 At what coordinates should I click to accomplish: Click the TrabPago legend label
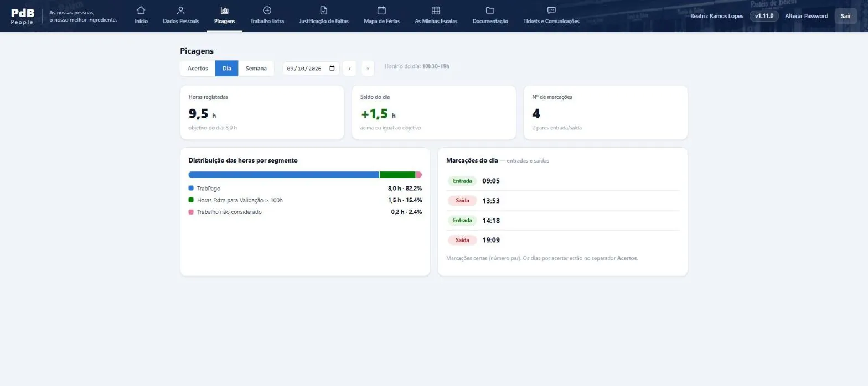(209, 189)
